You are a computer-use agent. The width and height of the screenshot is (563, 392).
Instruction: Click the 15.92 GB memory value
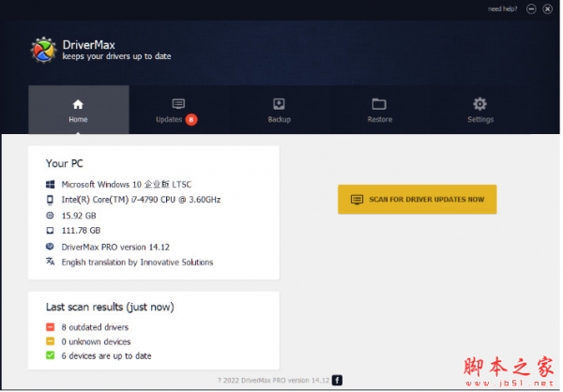coord(79,216)
